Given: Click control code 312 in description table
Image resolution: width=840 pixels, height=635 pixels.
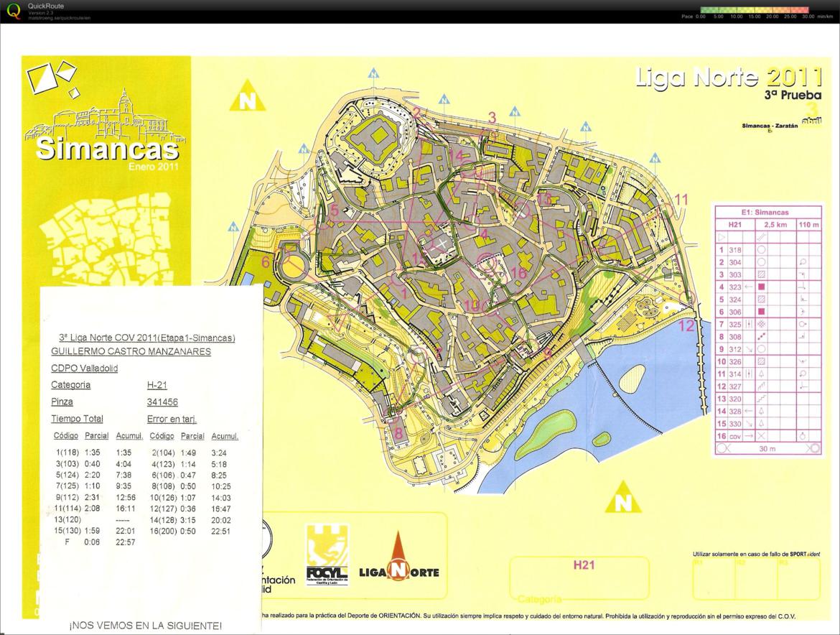Looking at the screenshot, I should [735, 349].
